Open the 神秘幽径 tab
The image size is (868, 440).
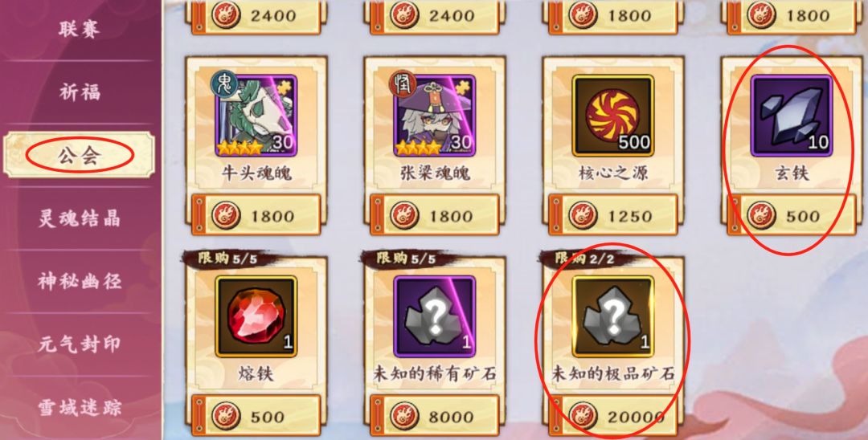79,281
